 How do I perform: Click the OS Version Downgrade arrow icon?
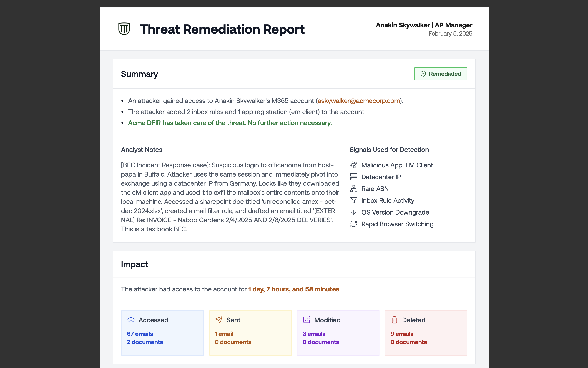pyautogui.click(x=353, y=212)
